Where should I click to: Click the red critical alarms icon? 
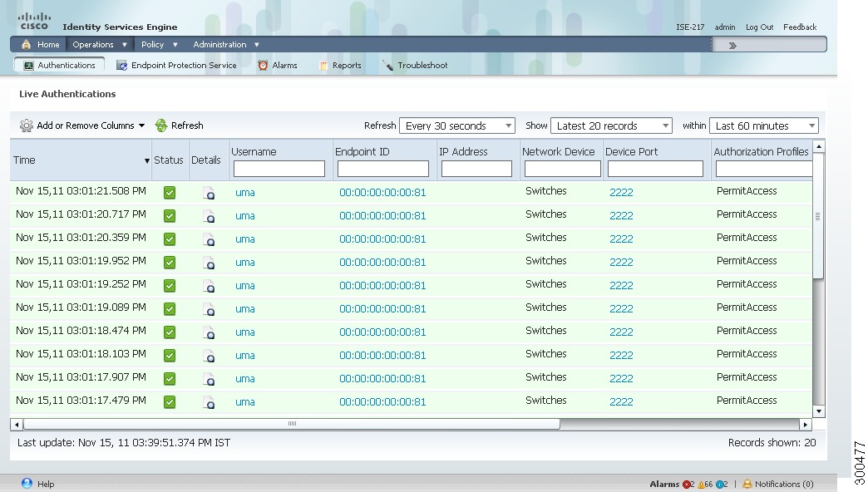pos(687,485)
